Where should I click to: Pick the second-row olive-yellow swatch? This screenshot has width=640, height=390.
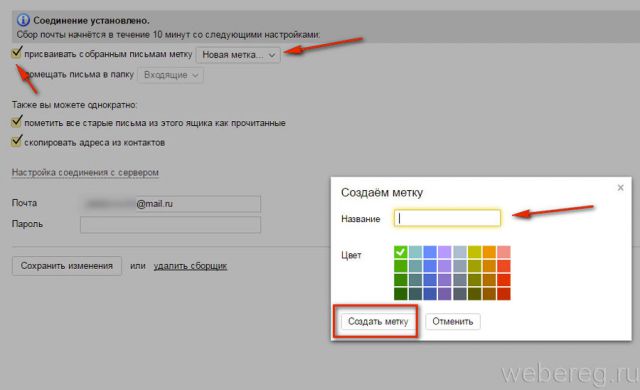[x=474, y=266]
